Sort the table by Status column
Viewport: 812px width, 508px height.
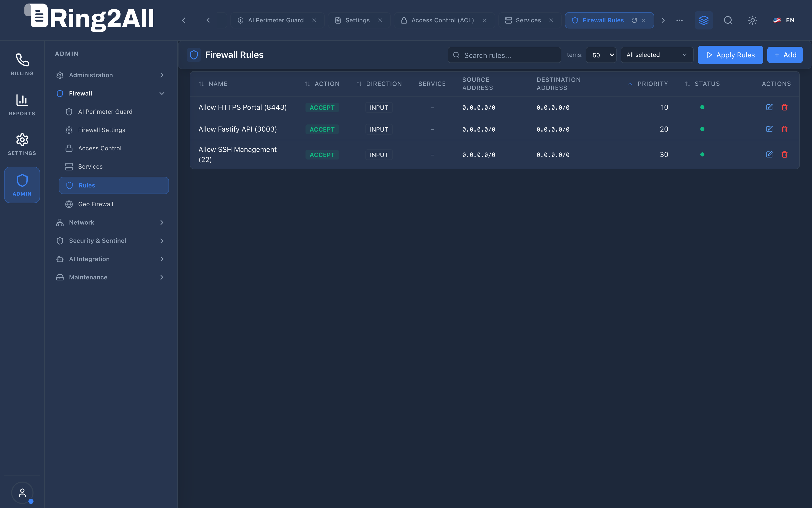pos(702,84)
